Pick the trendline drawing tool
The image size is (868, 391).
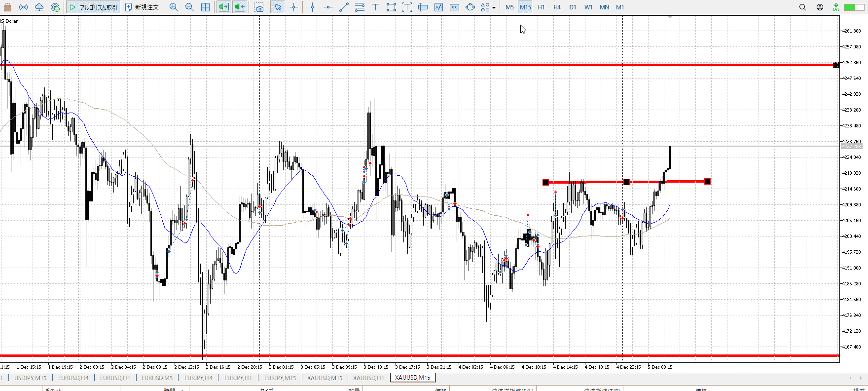(344, 7)
